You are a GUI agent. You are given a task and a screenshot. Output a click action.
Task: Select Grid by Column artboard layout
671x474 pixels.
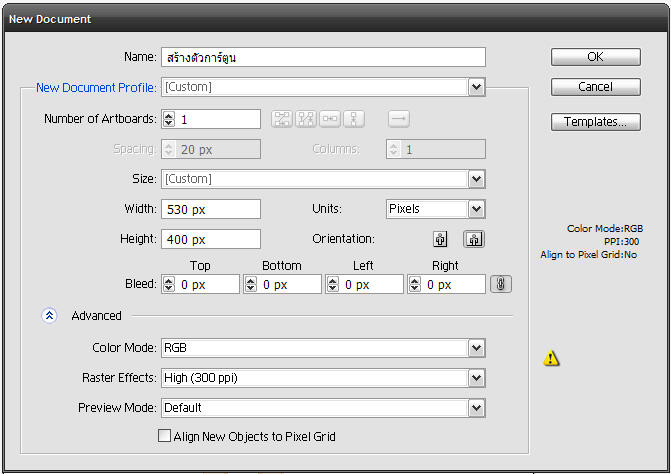[x=306, y=119]
